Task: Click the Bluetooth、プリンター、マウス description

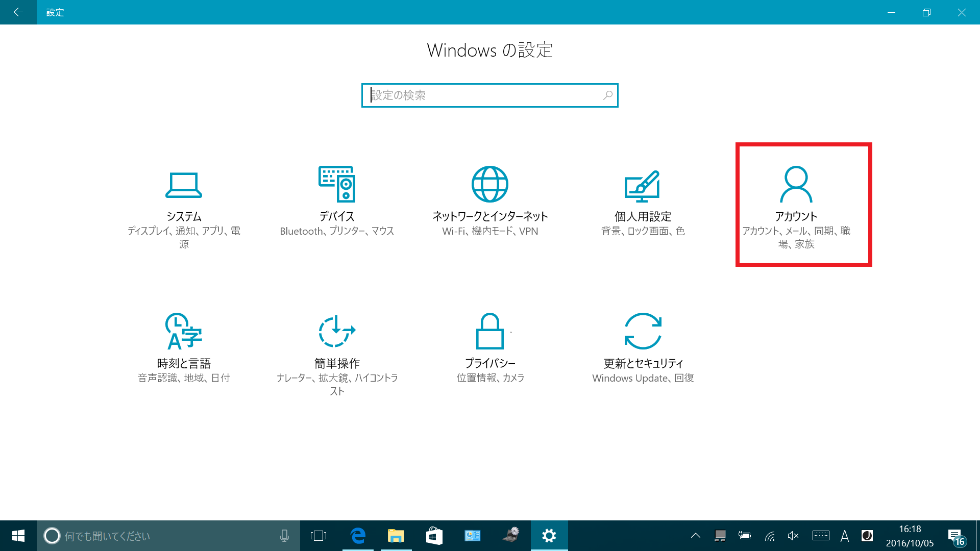Action: click(337, 231)
